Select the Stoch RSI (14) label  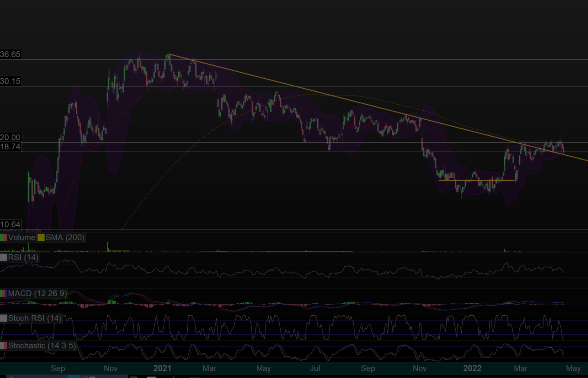[x=35, y=318]
